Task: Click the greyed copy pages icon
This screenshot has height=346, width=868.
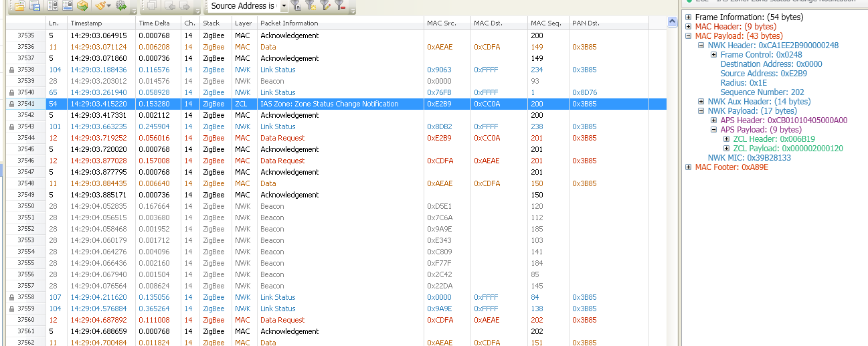Action: 152,6
